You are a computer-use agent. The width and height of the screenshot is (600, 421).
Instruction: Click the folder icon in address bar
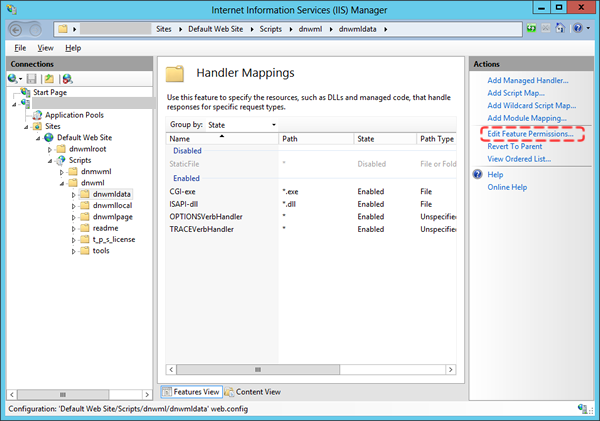[x=63, y=29]
